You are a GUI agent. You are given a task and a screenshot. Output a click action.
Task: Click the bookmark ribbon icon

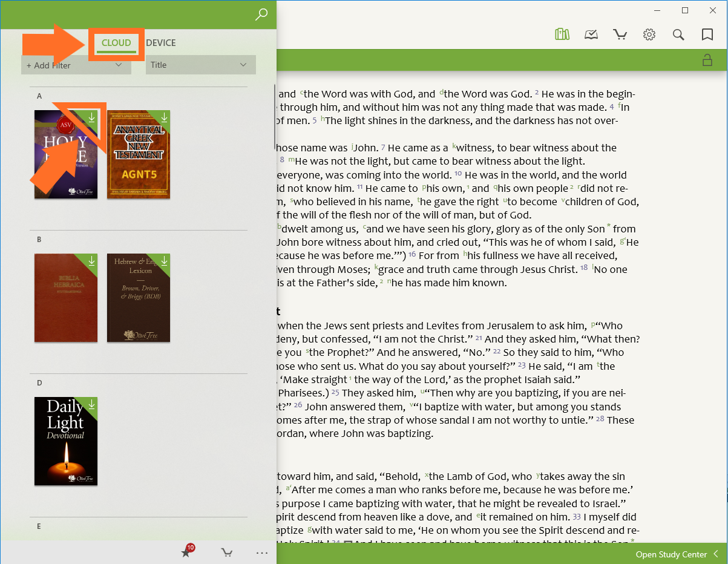click(707, 34)
